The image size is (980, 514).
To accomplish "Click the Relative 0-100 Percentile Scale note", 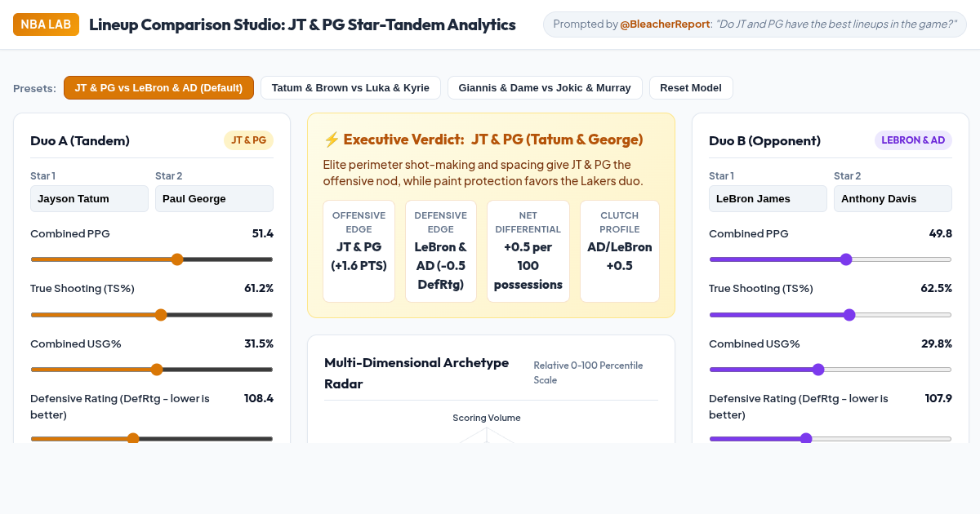I will (x=589, y=373).
